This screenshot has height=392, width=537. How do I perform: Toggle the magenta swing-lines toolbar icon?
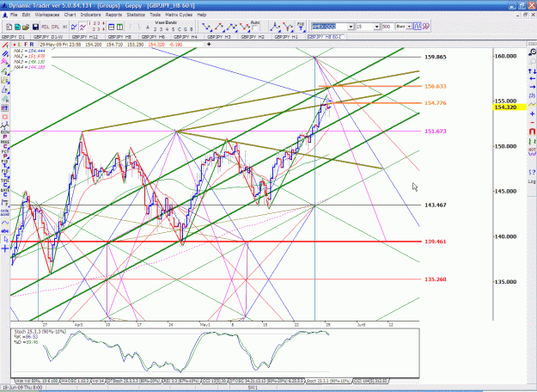pos(82,27)
